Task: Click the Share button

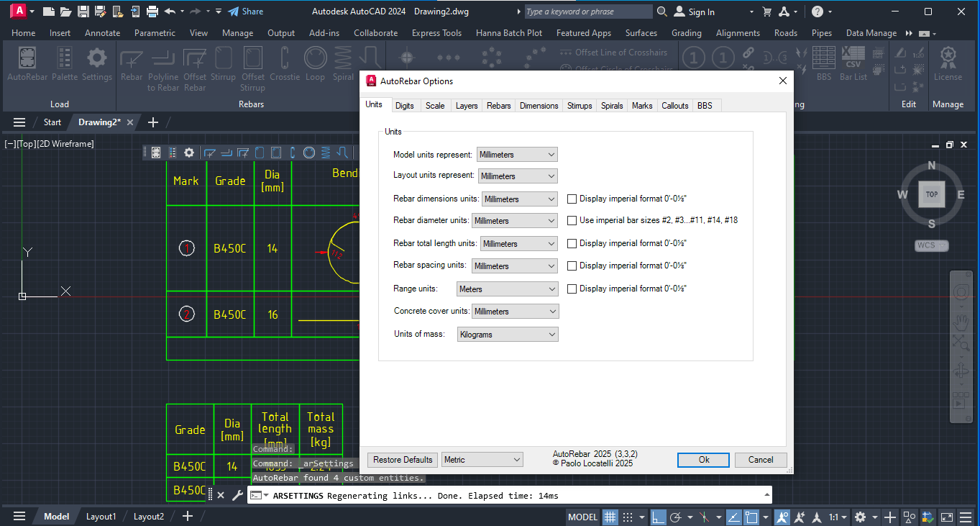Action: pyautogui.click(x=245, y=12)
